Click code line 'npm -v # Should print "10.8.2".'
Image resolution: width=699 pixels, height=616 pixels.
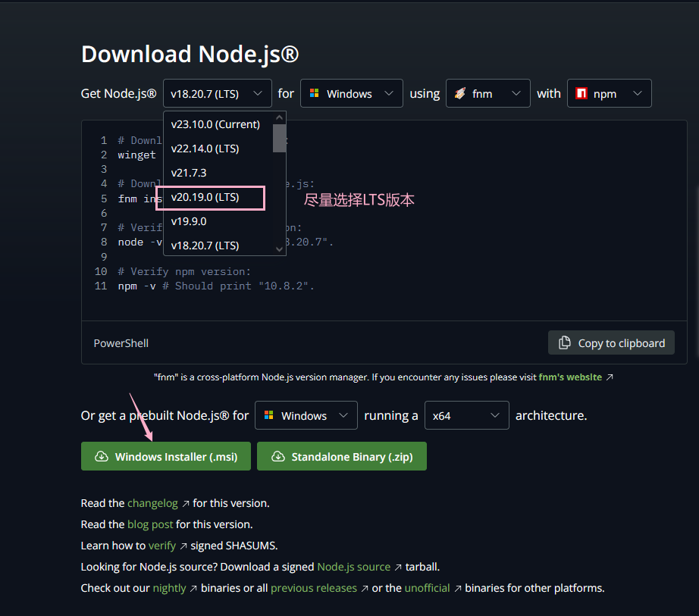216,286
